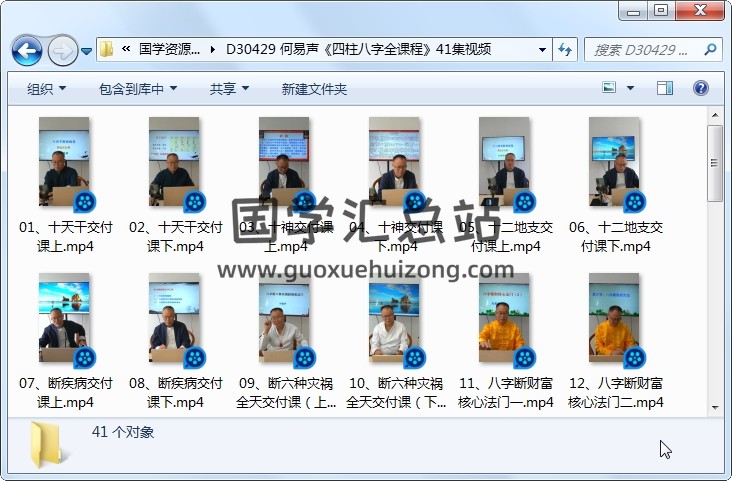The width and height of the screenshot is (732, 481).
Task: Click file name 06、十二地支交付课下.mp4
Action: coord(616,237)
